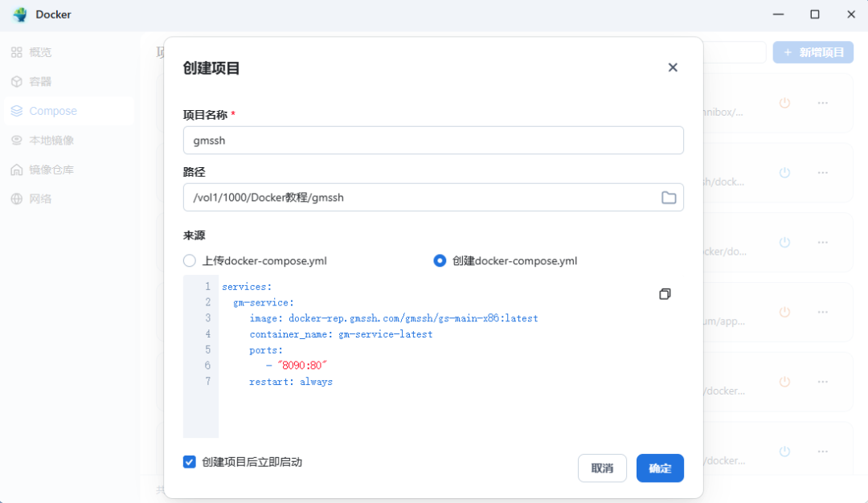868x503 pixels.
Task: Click the Docker app logo icon
Action: 20,14
